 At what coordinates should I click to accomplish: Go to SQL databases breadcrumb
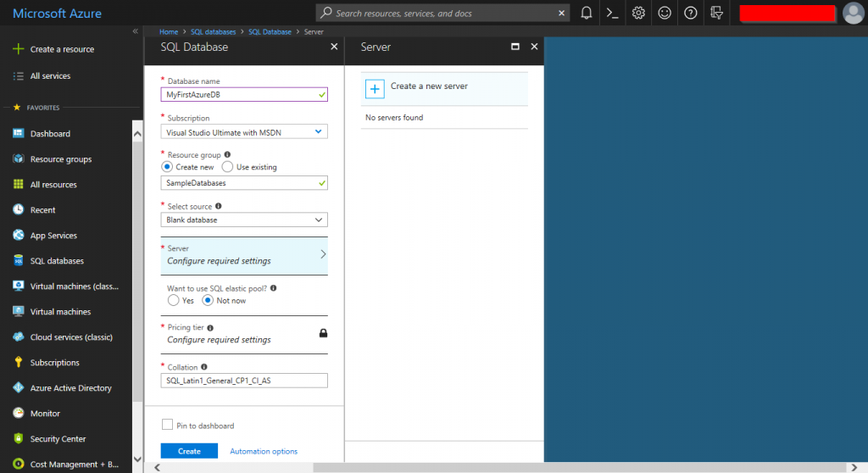[x=213, y=31]
